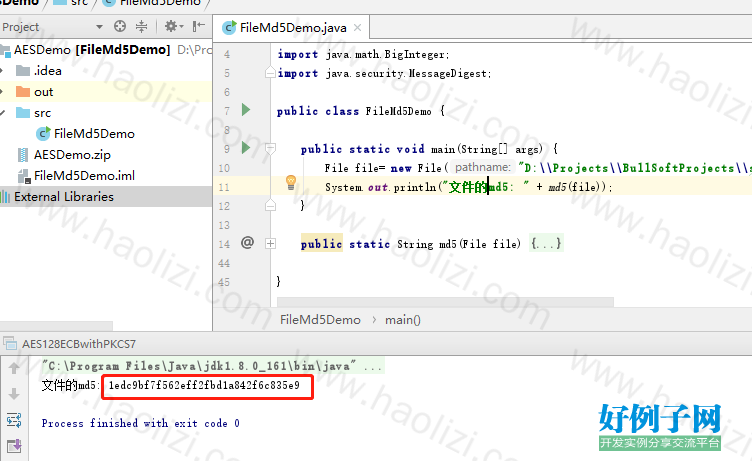Expand the .idea folder arrow
Screen dimensions: 752x461
click(x=2, y=71)
